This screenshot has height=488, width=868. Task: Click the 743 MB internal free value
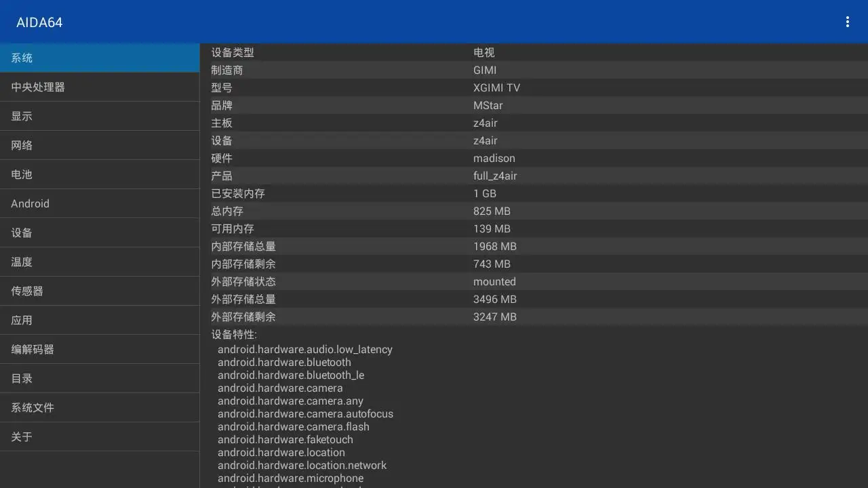[492, 264]
